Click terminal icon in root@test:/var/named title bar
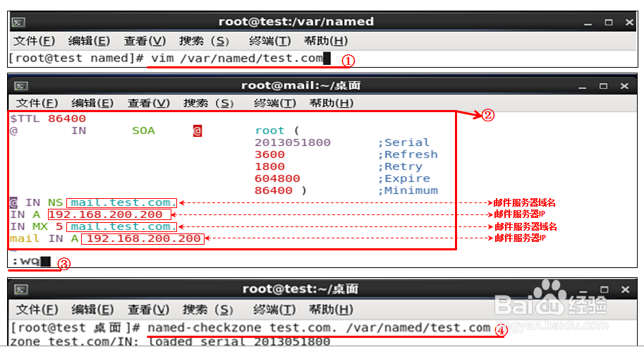 point(18,22)
